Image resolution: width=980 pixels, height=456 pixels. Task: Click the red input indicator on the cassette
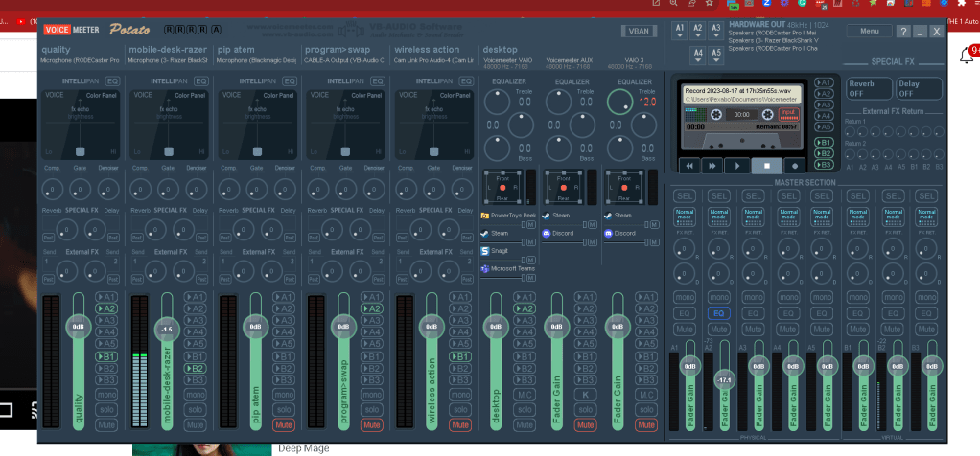(x=789, y=114)
